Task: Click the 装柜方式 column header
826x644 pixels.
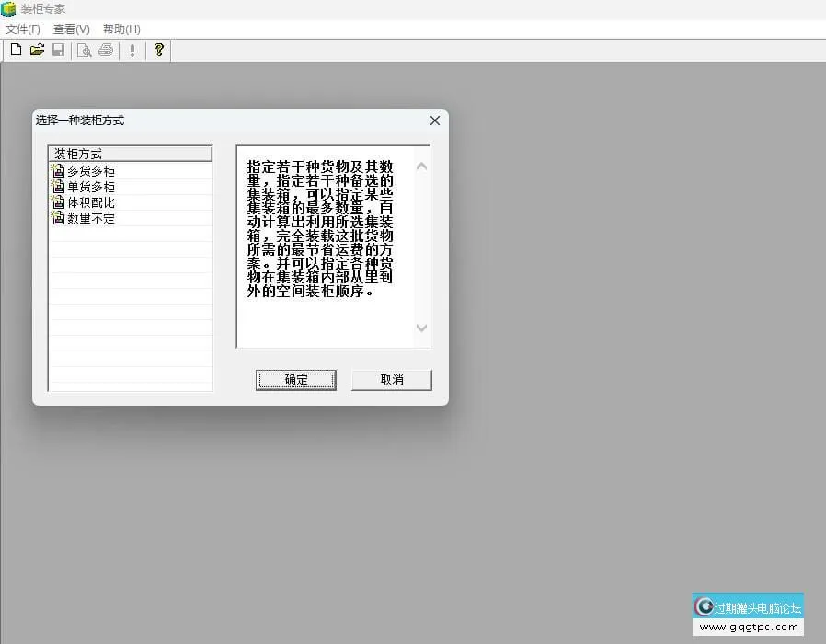Action: tap(130, 154)
